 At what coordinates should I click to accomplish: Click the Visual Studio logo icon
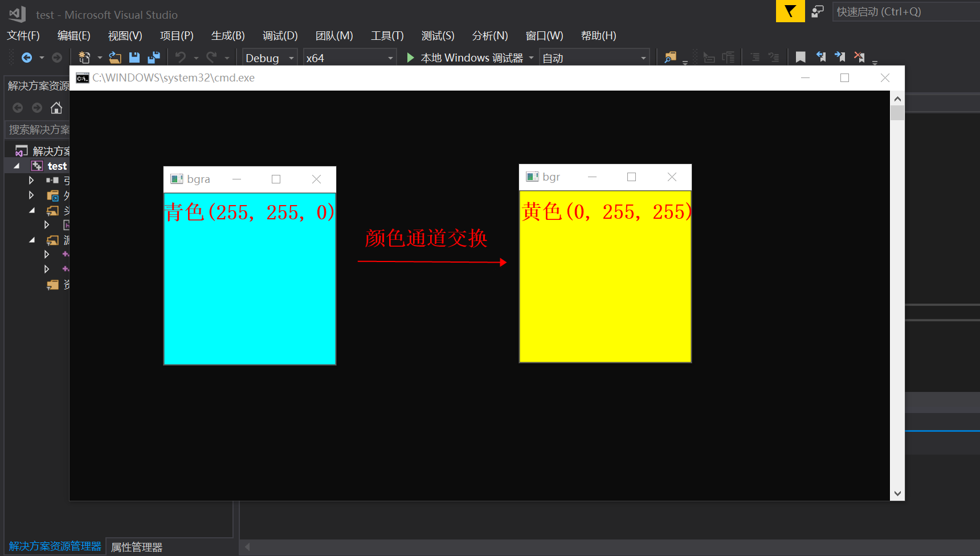(x=17, y=14)
